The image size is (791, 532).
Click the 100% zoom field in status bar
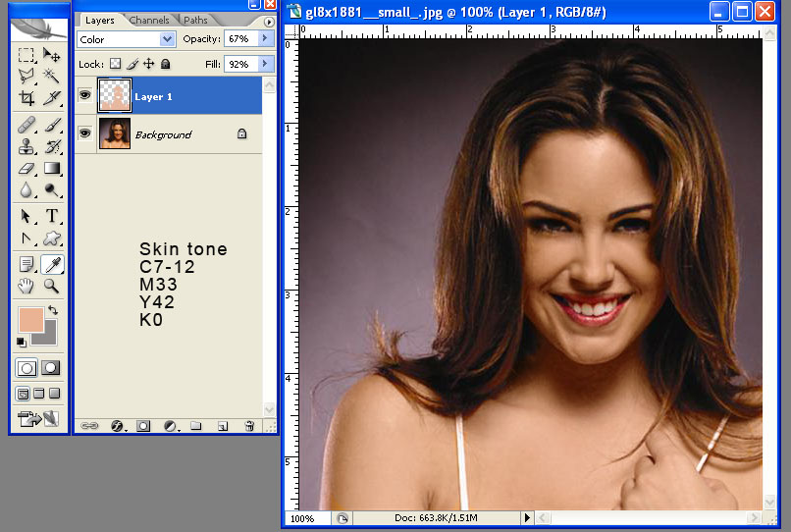tap(303, 517)
